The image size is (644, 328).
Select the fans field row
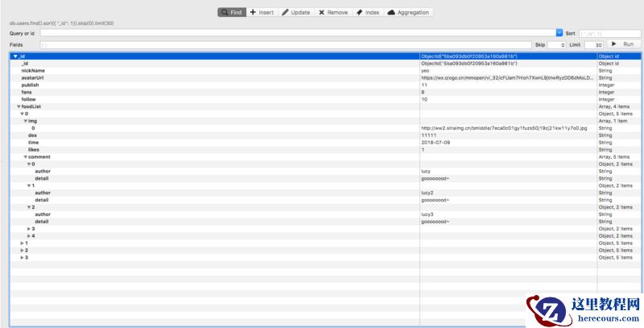tap(325, 92)
